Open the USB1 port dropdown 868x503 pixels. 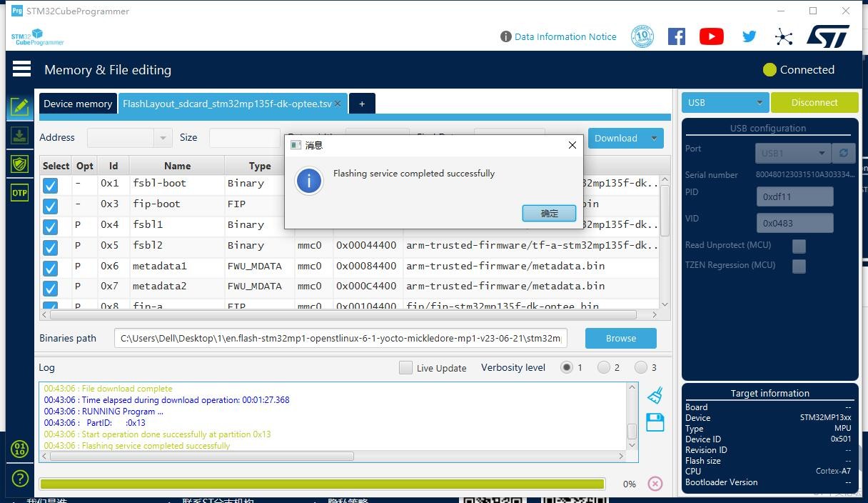point(793,153)
